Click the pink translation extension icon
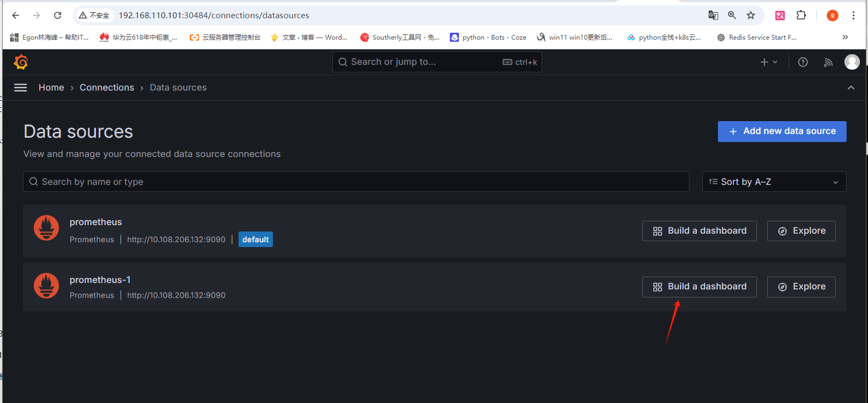This screenshot has width=868, height=403. [780, 16]
